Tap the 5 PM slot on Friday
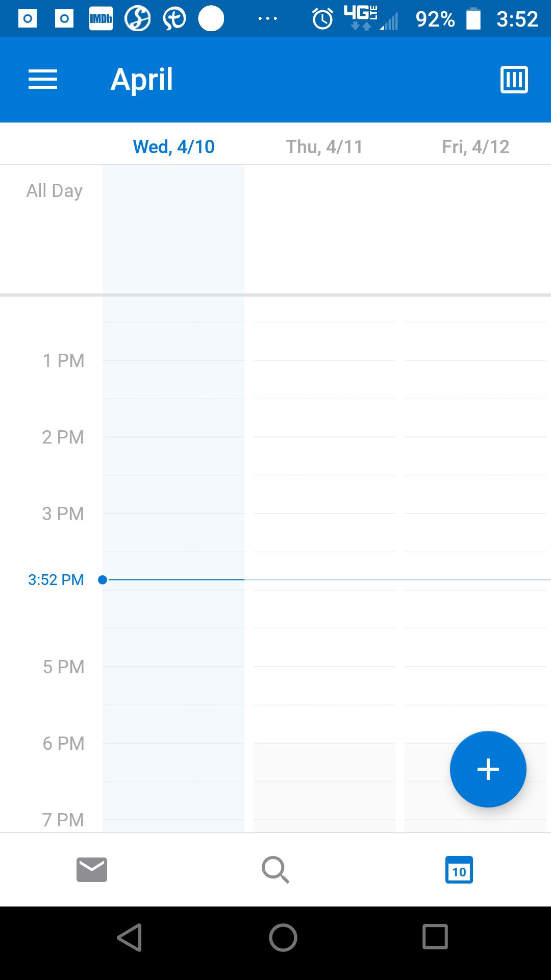Viewport: 551px width, 980px height. (475, 685)
